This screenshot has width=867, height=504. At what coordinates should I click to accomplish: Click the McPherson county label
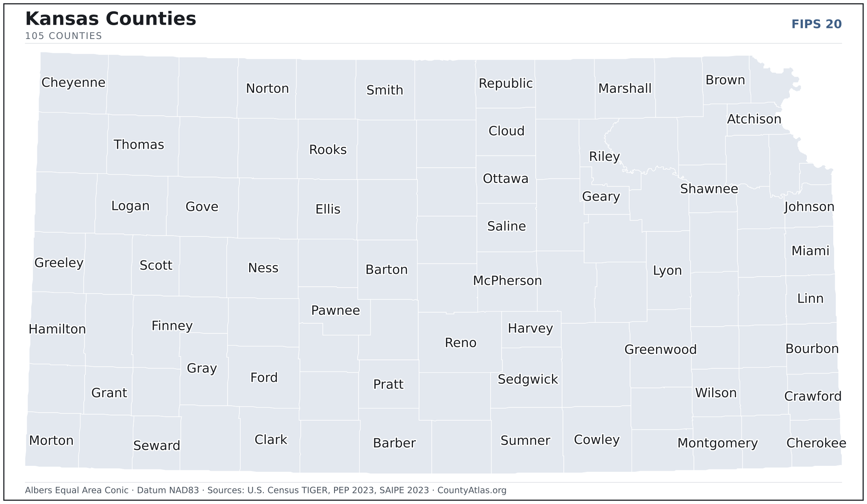coord(507,281)
